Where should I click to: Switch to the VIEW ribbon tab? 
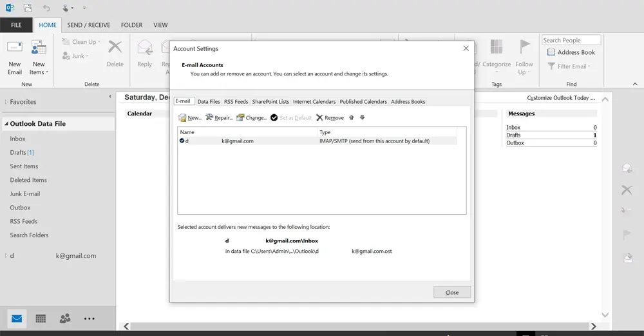[160, 25]
